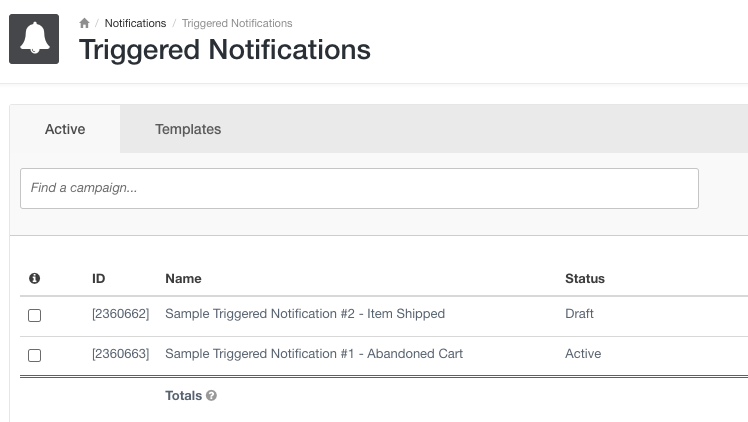
Task: Select checkbox for Item Shipped notification
Action: (x=35, y=315)
